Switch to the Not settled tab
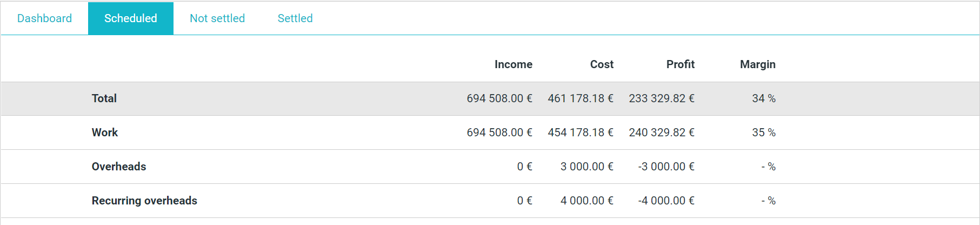The image size is (980, 225). pyautogui.click(x=217, y=18)
